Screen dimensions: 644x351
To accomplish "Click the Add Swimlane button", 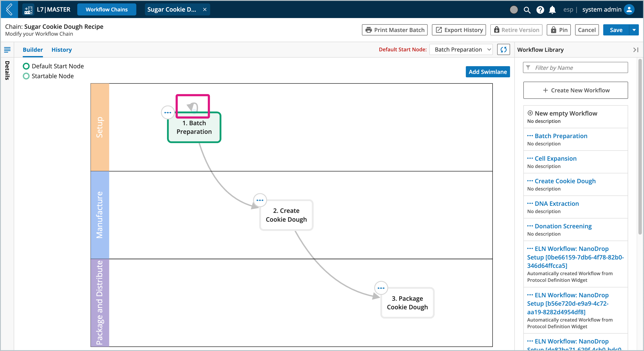I will click(x=487, y=72).
